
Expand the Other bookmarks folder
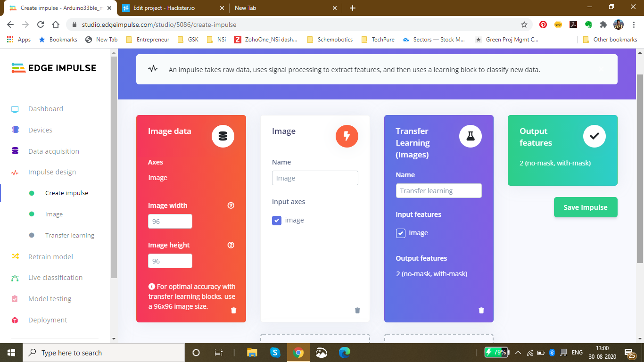click(x=610, y=40)
